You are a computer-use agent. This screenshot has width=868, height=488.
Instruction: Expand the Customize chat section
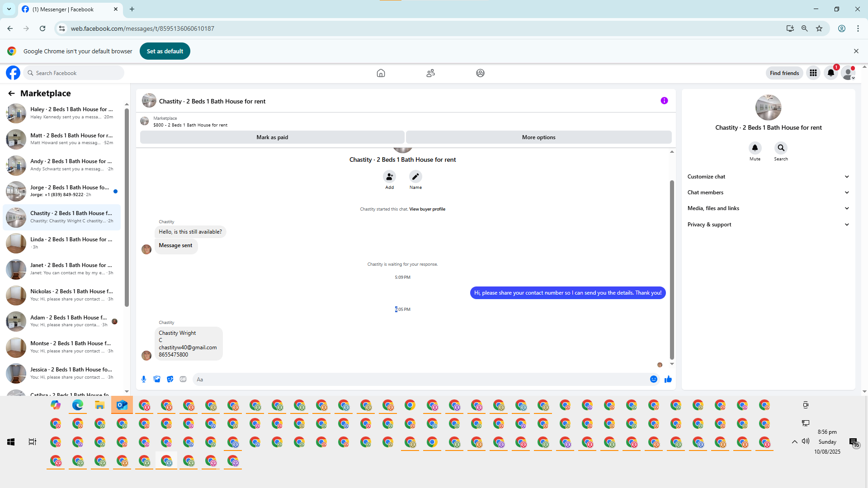[x=768, y=177]
